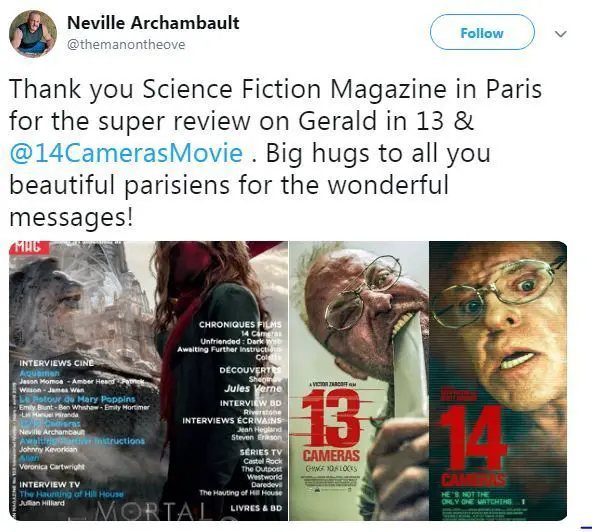The image size is (592, 532).
Task: Expand the tweet options chevron
Action: click(561, 34)
